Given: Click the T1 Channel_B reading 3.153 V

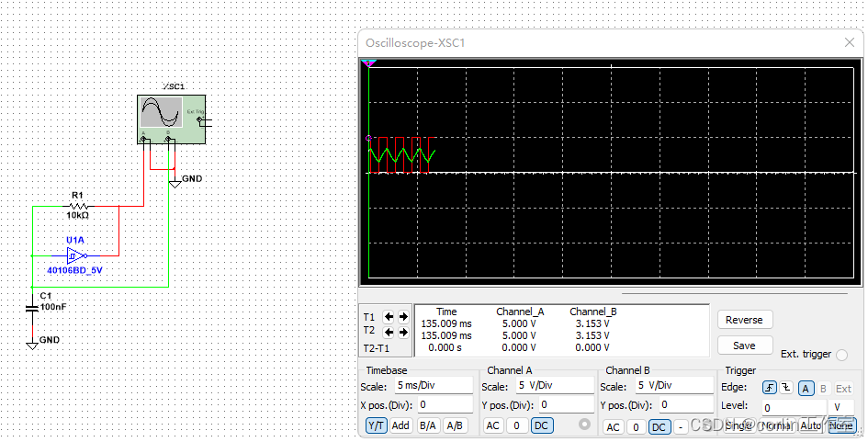Looking at the screenshot, I should (592, 323).
